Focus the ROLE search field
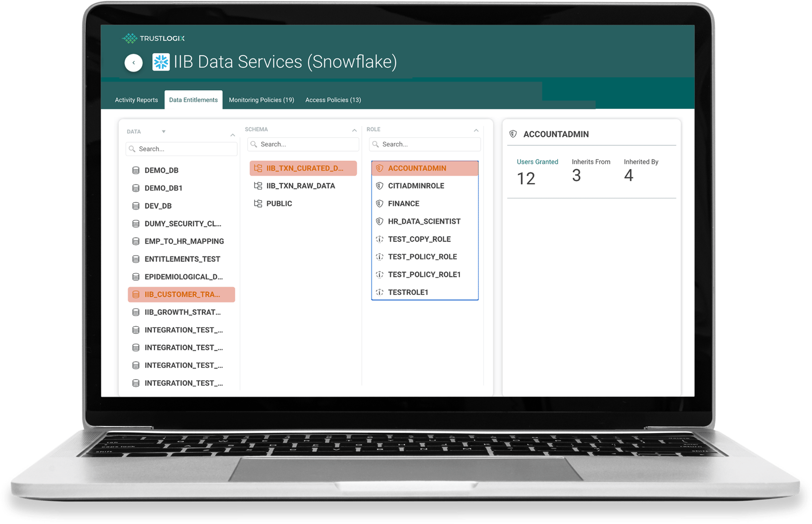Viewport: 812px width, 524px height. (425, 144)
